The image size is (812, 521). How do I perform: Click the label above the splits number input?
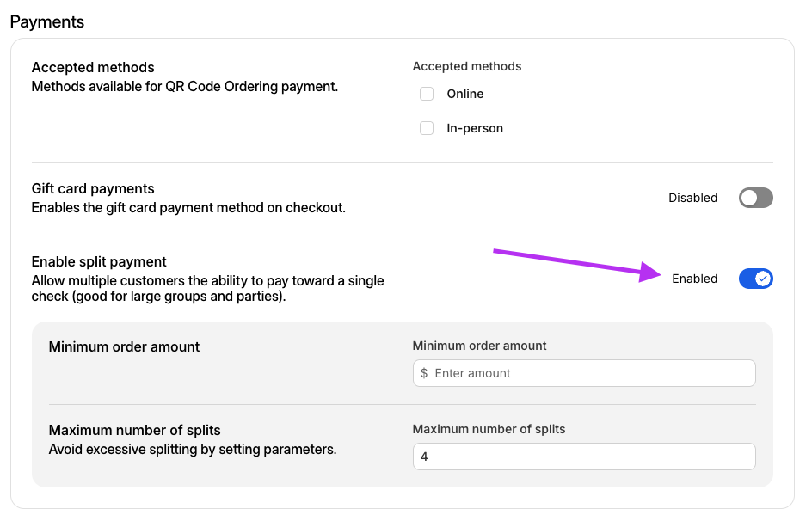pyautogui.click(x=489, y=429)
